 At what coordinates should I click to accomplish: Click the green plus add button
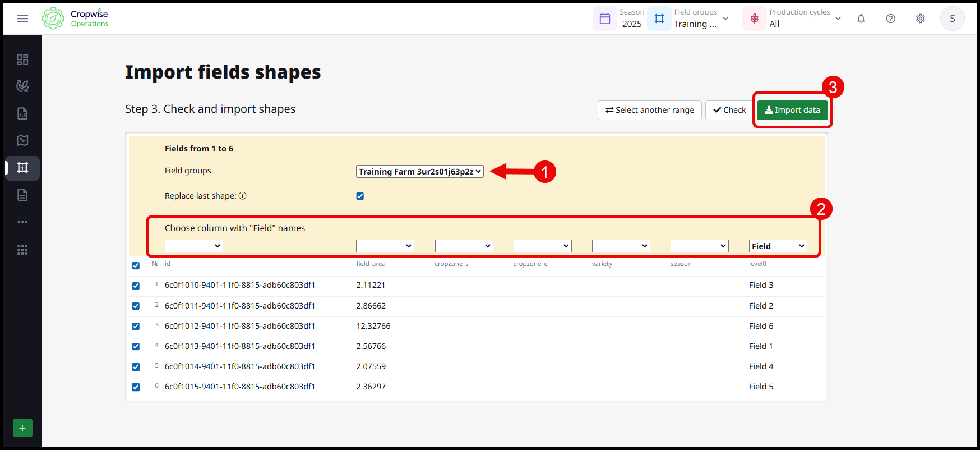pyautogui.click(x=22, y=428)
